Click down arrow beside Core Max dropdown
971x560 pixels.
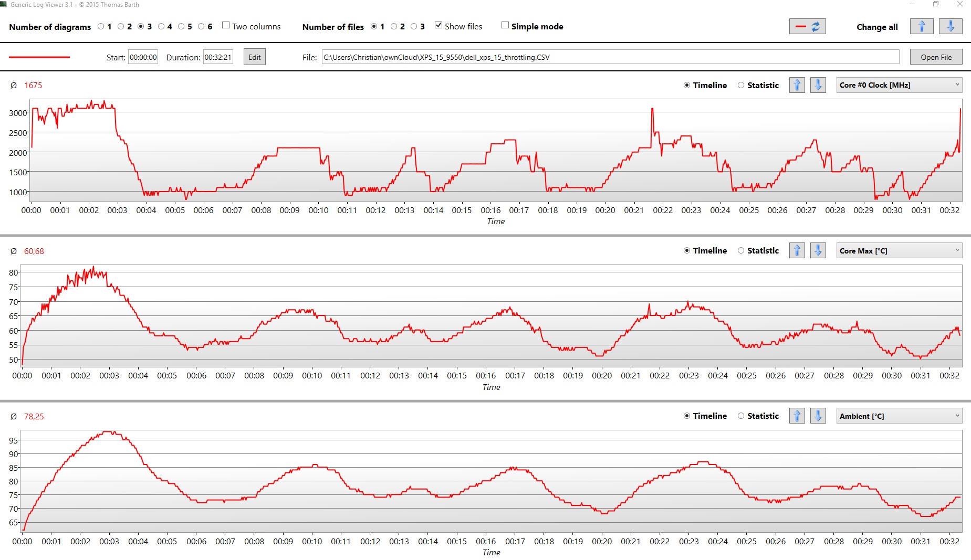818,251
